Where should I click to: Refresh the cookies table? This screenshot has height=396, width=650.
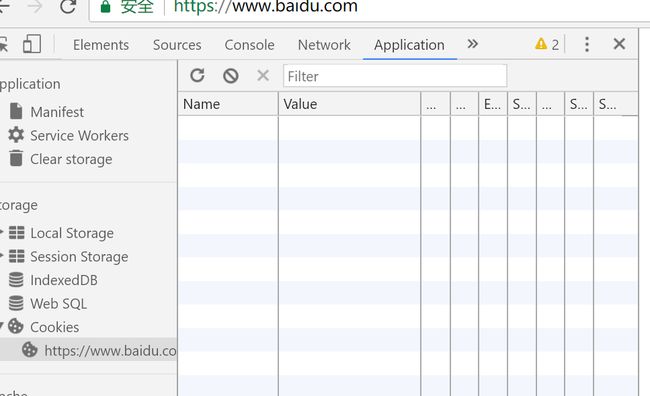(x=197, y=75)
